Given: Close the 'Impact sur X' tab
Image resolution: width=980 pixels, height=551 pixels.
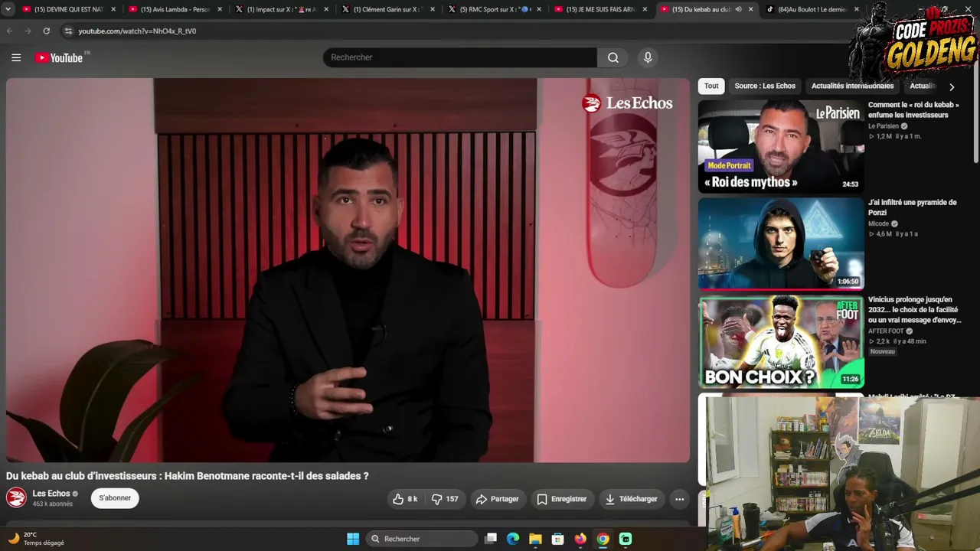Looking at the screenshot, I should pos(326,9).
